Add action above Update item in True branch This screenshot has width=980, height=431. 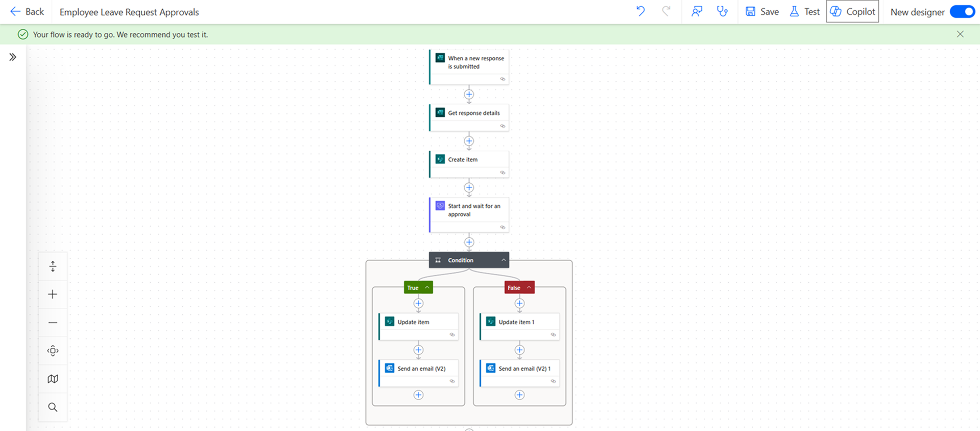(418, 304)
